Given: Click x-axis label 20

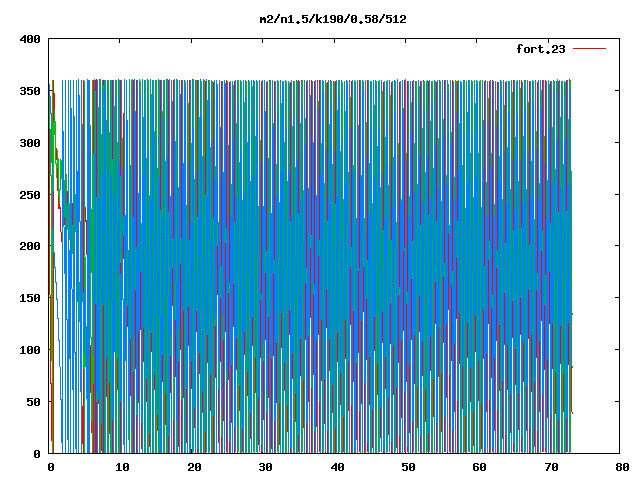Looking at the screenshot, I should pyautogui.click(x=194, y=467).
